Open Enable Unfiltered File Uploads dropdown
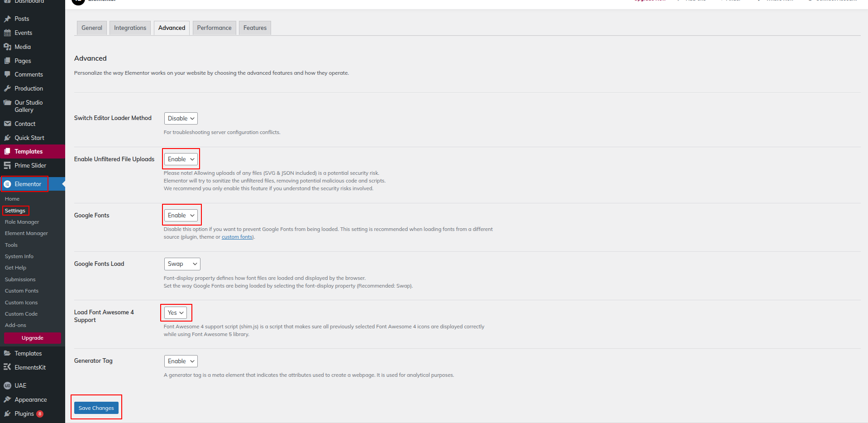 [x=181, y=159]
